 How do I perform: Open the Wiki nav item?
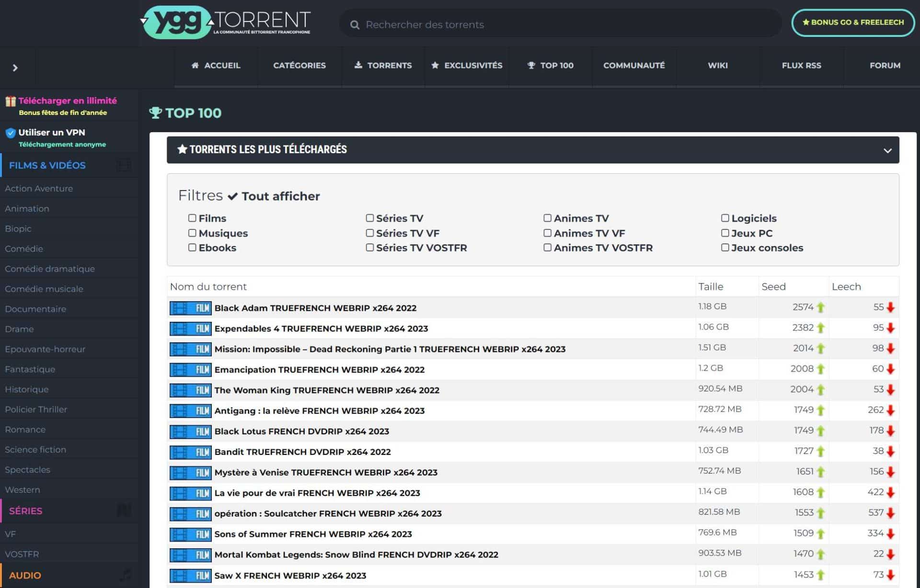tap(717, 66)
